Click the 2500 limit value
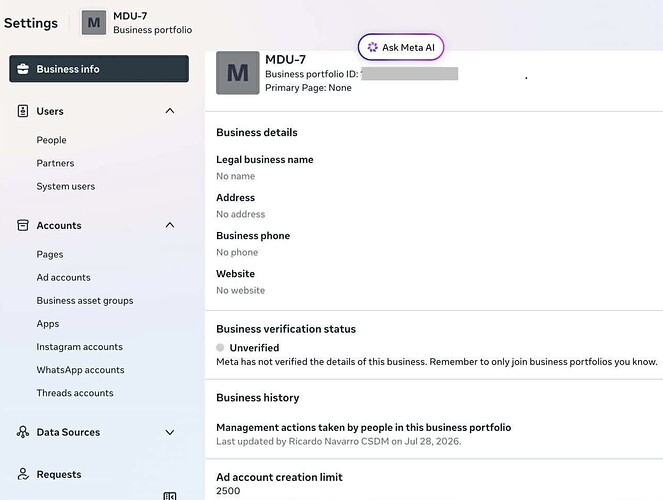 pyautogui.click(x=228, y=491)
